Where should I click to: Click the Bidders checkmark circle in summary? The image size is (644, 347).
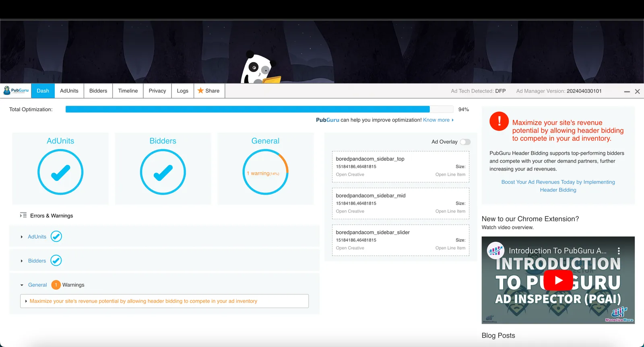[x=163, y=172]
